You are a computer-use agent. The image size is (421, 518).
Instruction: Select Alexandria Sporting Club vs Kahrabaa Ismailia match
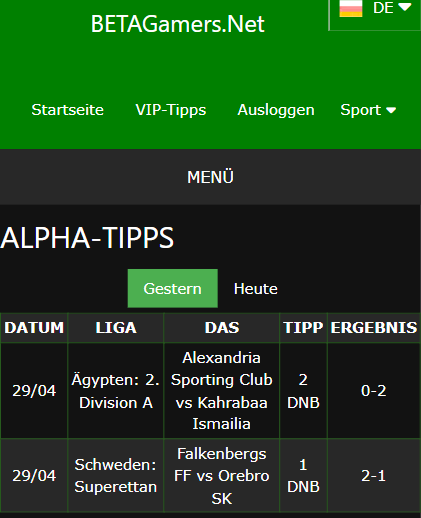coord(222,391)
